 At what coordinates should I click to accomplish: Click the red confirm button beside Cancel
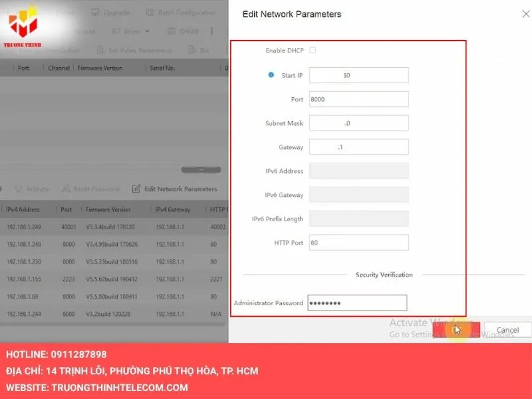point(456,330)
